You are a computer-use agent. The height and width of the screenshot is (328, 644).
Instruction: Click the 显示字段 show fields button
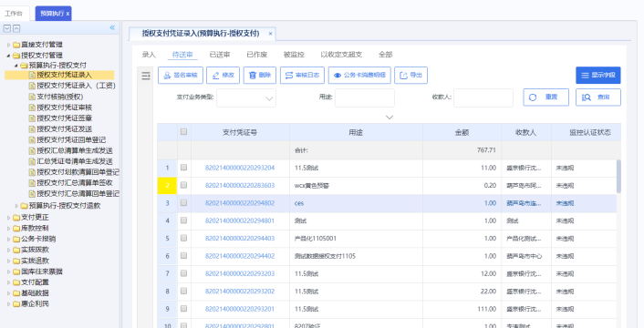[598, 76]
